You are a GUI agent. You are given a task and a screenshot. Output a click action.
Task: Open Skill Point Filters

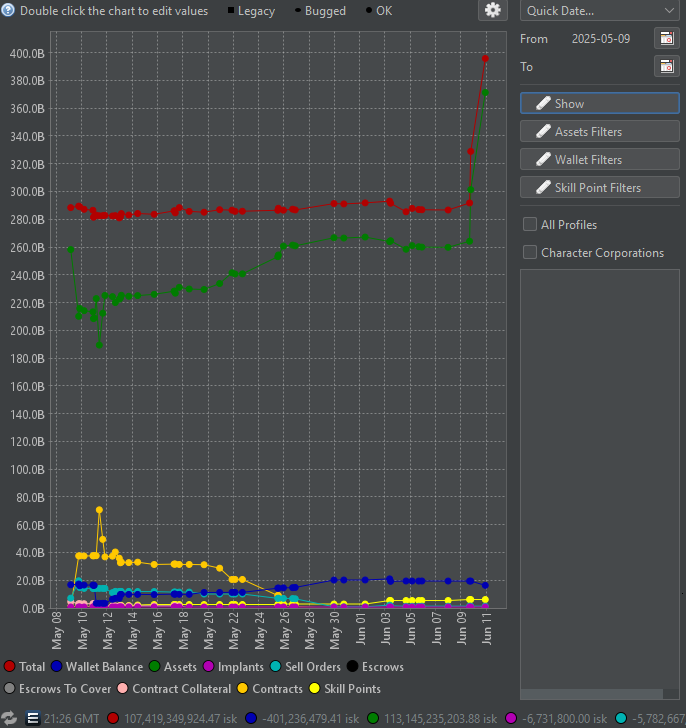click(x=600, y=187)
